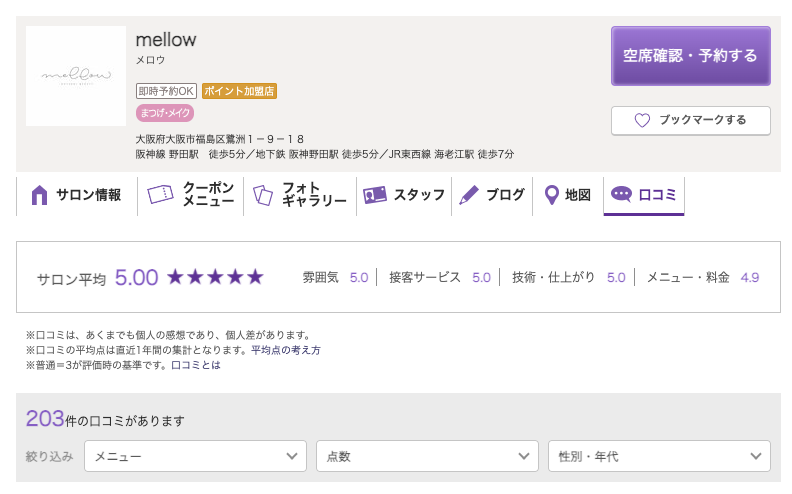This screenshot has height=494, width=792.
Task: Go to the スタッフ tab
Action: (x=404, y=196)
